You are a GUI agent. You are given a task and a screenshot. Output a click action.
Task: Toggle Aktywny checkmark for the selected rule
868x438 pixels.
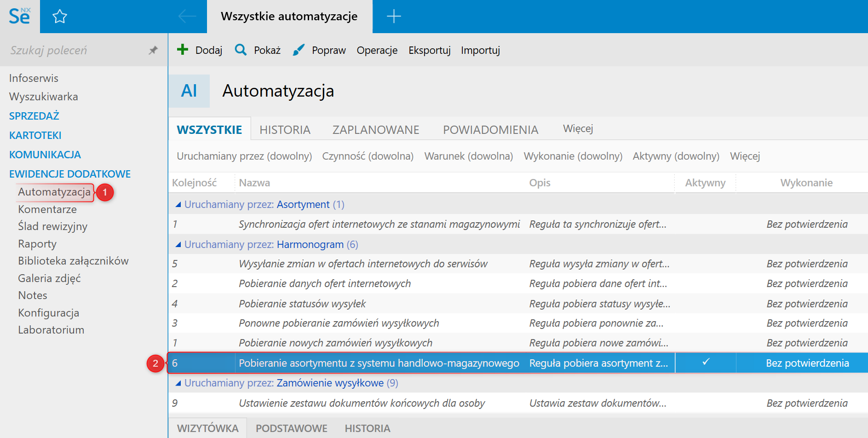point(706,363)
